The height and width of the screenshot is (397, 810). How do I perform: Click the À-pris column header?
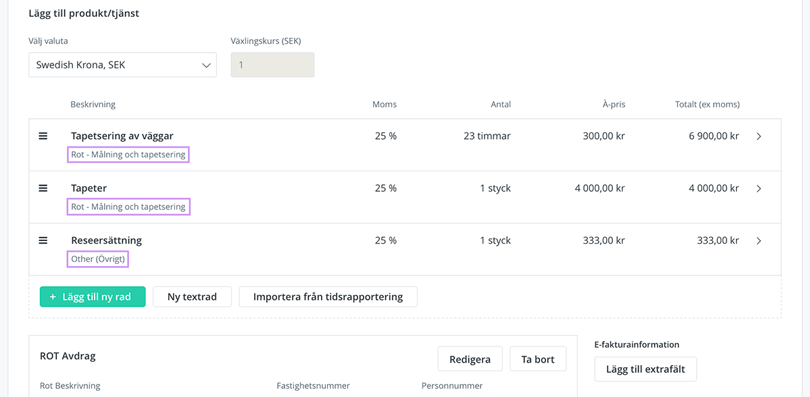coord(614,105)
